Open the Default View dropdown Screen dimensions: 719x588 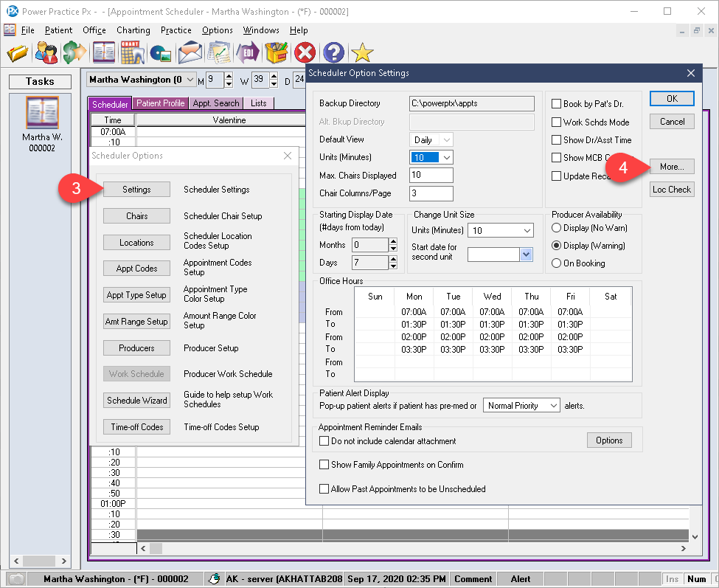click(447, 139)
